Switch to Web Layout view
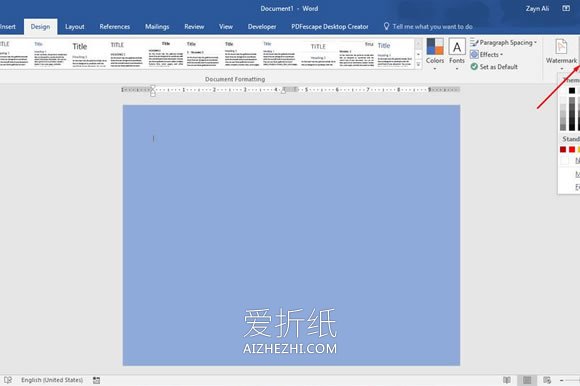 (x=547, y=380)
